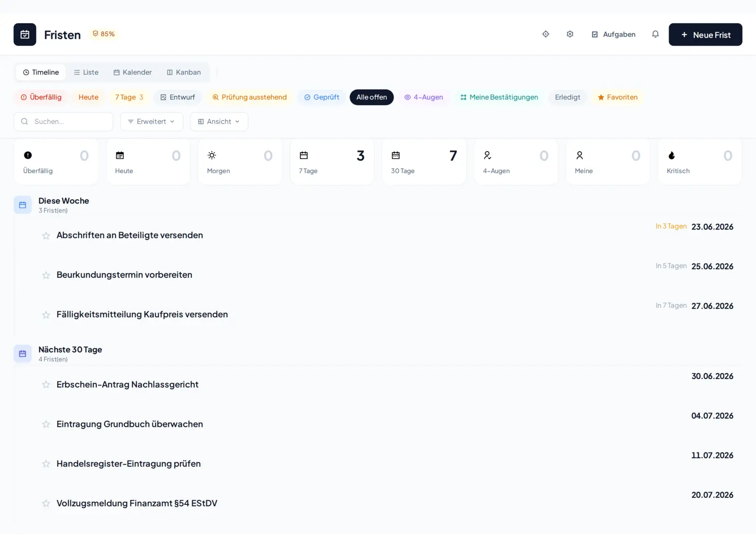Image resolution: width=756 pixels, height=534 pixels.
Task: Select the orange Überfällig filter chip
Action: tap(41, 97)
